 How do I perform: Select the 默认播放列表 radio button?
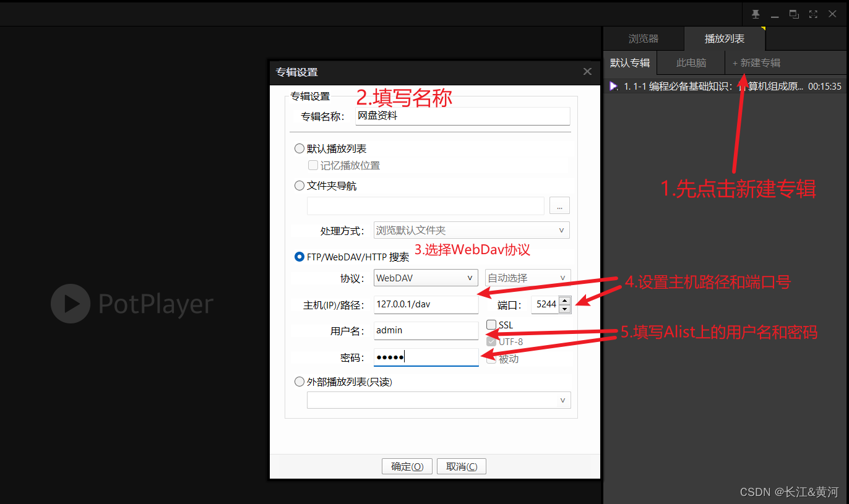[300, 149]
